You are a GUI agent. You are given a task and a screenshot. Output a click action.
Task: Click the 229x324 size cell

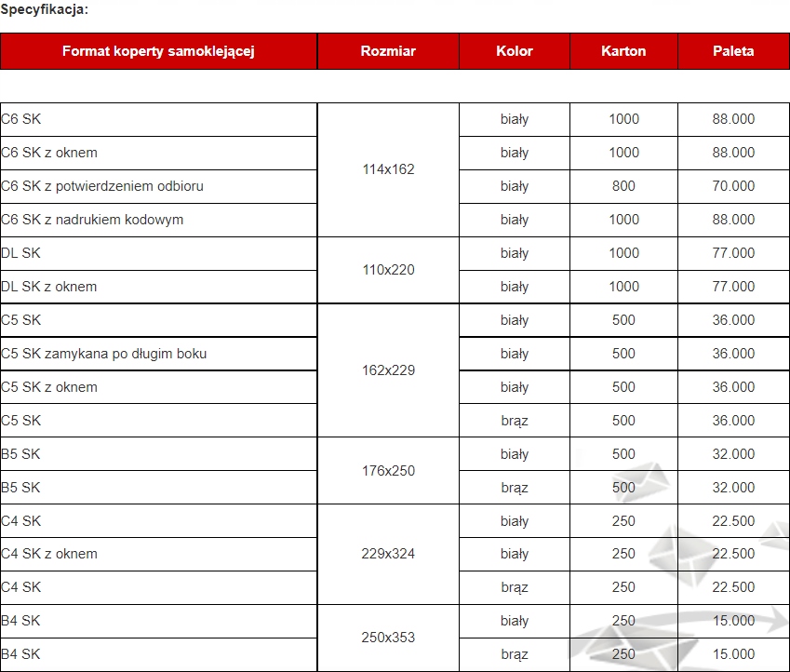pyautogui.click(x=388, y=554)
